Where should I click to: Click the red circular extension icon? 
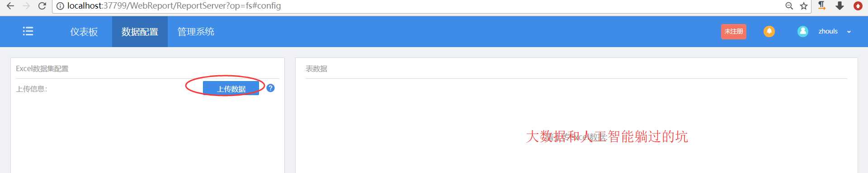click(x=858, y=6)
